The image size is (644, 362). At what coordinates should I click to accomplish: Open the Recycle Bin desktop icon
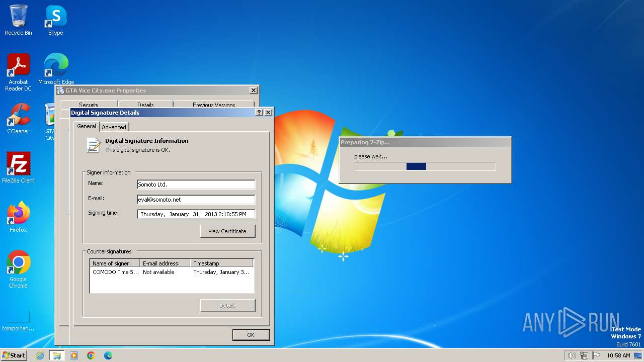tap(18, 20)
